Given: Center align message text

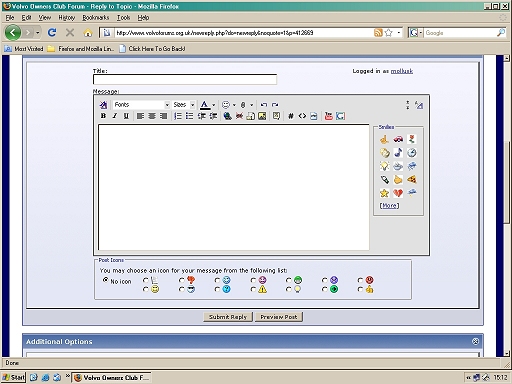Looking at the screenshot, I should pyautogui.click(x=152, y=116).
